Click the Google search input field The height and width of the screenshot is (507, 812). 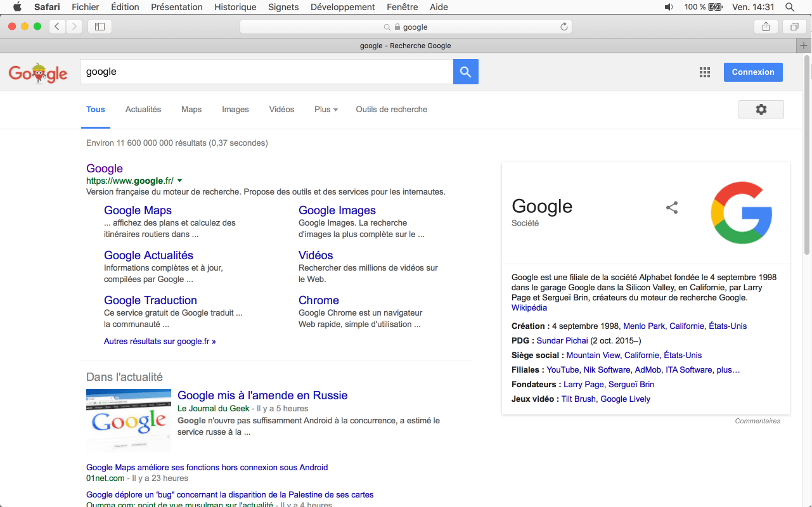click(x=266, y=72)
